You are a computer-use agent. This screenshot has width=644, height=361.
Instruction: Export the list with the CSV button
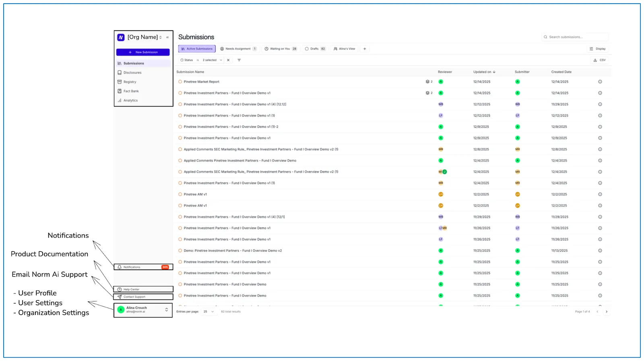coord(599,60)
